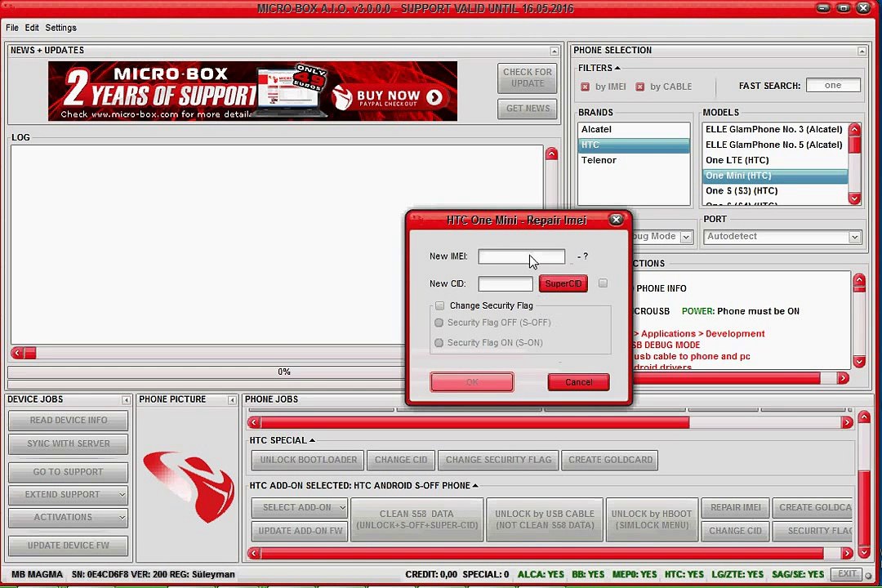Click the SuperCID button
Viewport: 882px width, 588px height.
(563, 283)
